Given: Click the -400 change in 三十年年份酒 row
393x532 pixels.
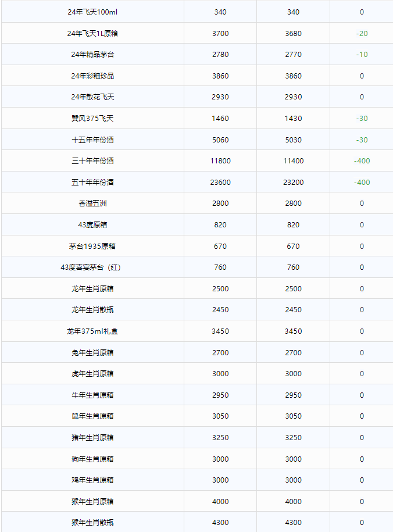Looking at the screenshot, I should [362, 161].
